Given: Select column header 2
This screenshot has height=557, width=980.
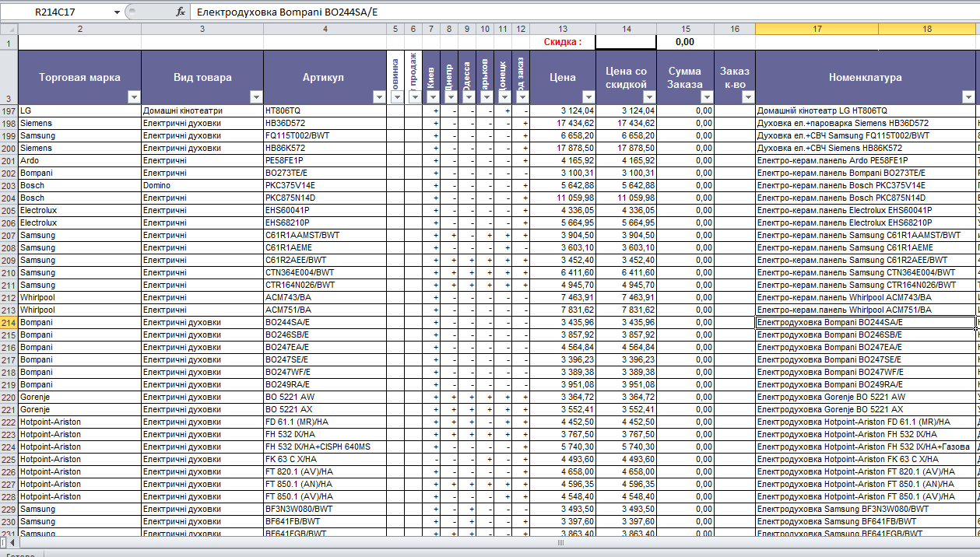Looking at the screenshot, I should pyautogui.click(x=79, y=29).
